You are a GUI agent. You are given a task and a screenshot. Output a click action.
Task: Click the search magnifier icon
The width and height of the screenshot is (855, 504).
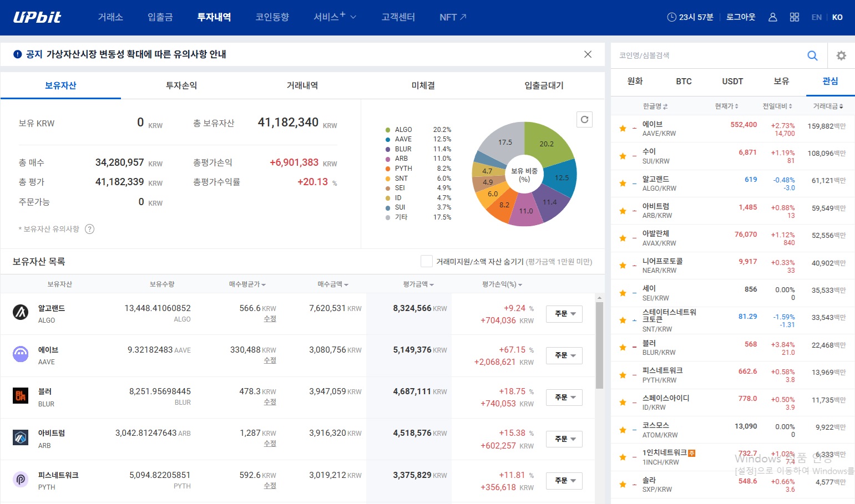click(812, 55)
